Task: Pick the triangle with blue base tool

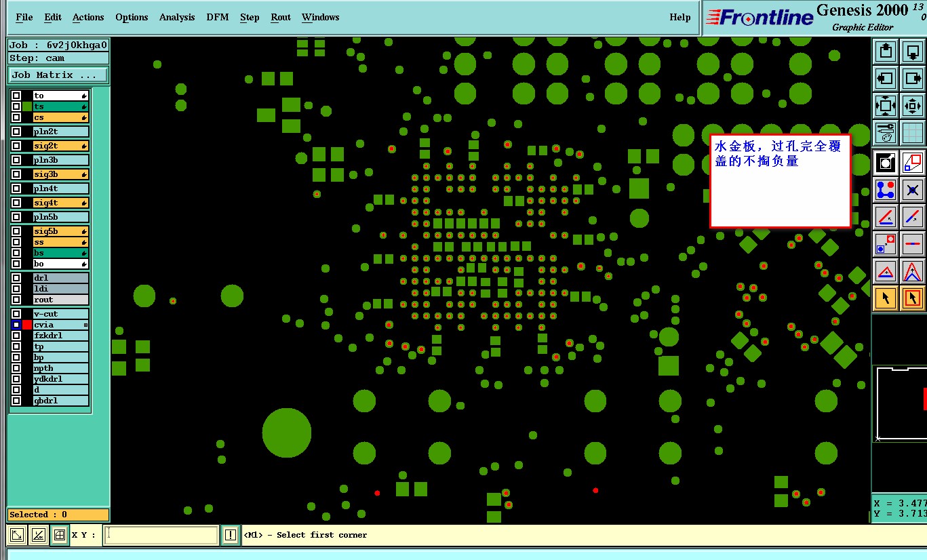Action: 886,271
